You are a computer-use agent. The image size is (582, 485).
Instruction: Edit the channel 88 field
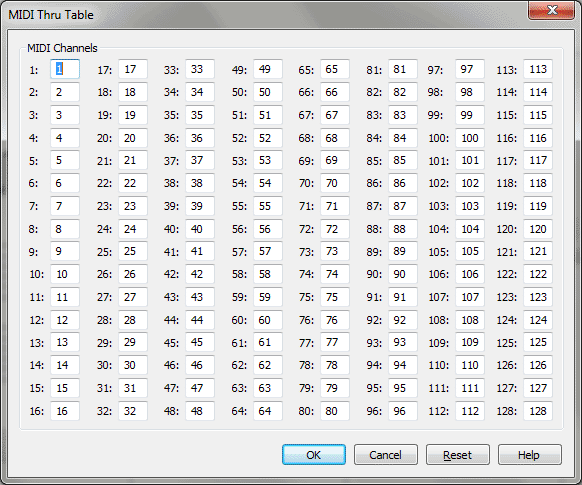click(x=403, y=229)
